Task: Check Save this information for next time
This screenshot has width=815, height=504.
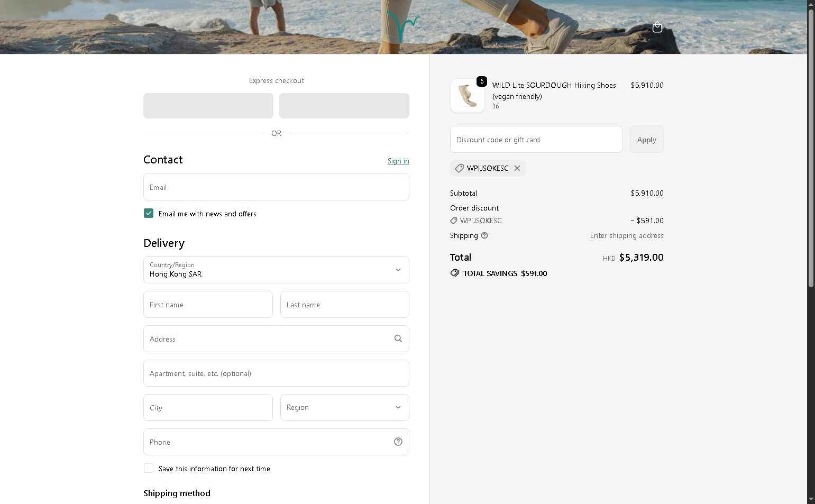Action: tap(149, 468)
